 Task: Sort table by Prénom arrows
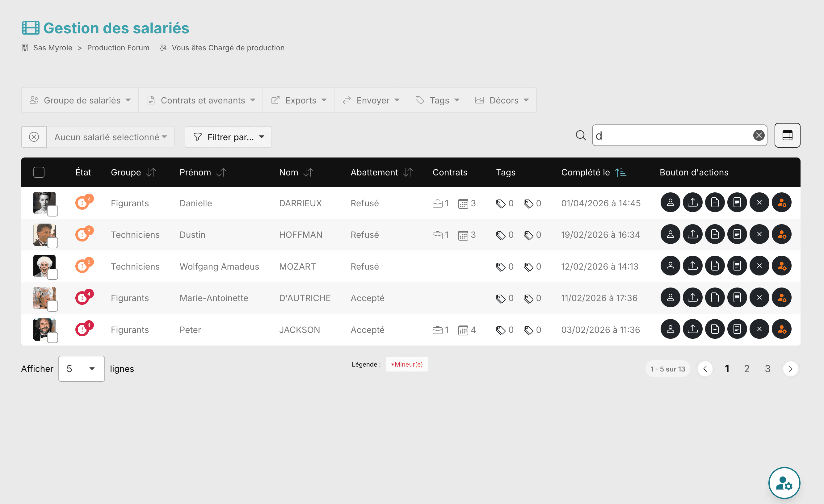[x=221, y=173]
